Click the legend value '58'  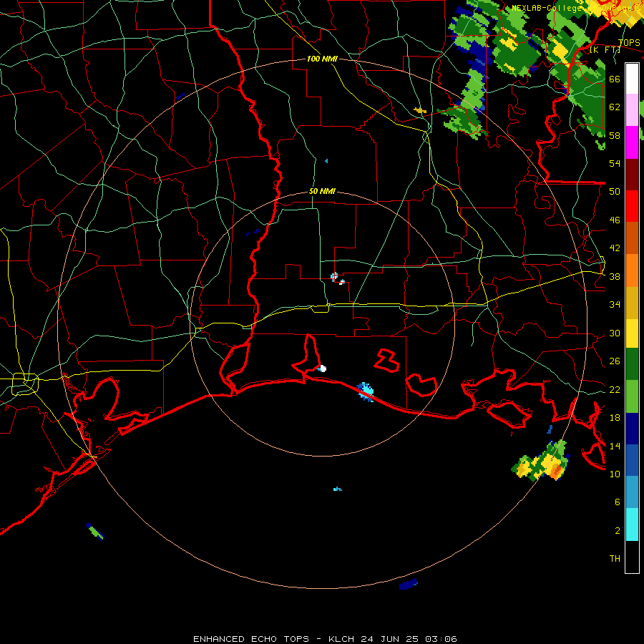615,135
